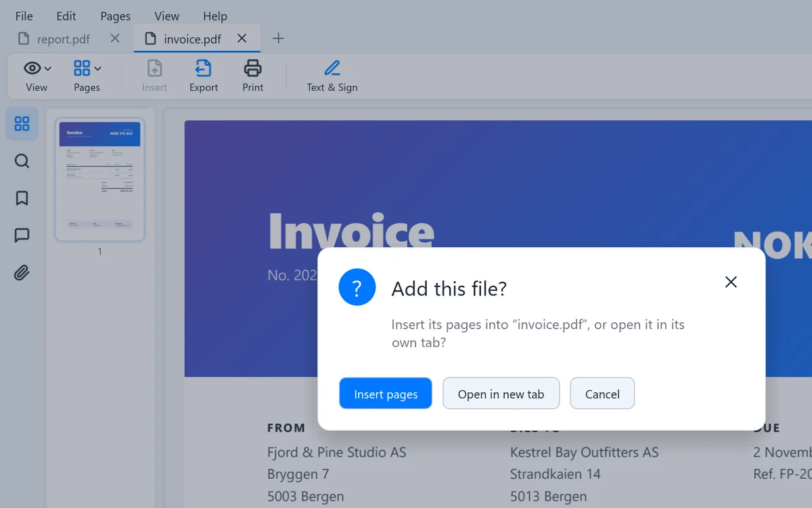Screen dimensions: 812x508
Task: Click the Open in new tab button
Action: click(501, 394)
